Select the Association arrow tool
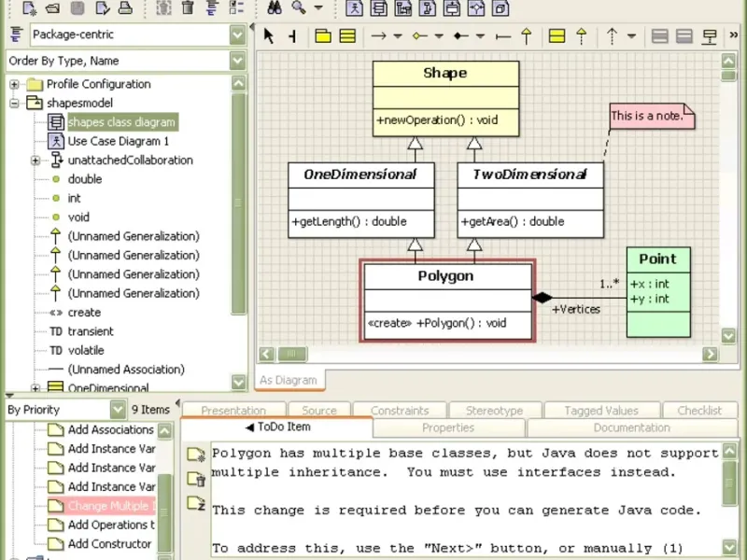The width and height of the screenshot is (747, 560). point(378,36)
